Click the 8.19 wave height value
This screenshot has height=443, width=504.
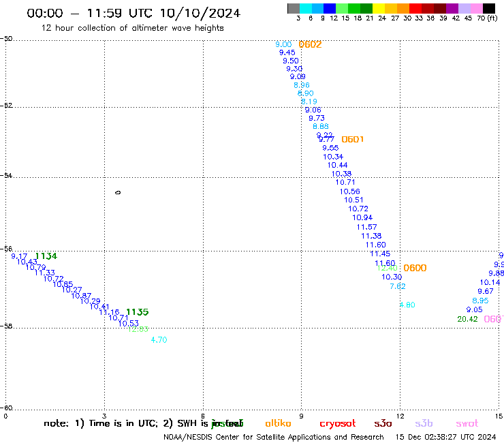pos(309,102)
